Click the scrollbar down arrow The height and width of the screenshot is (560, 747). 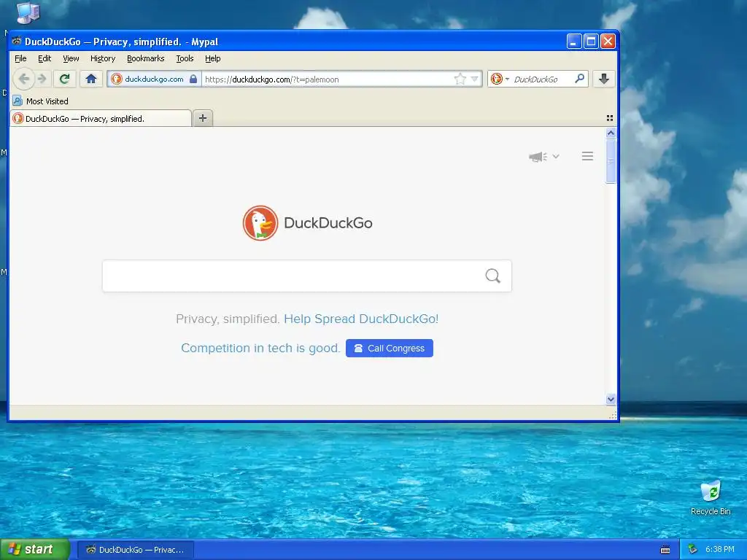pos(611,399)
